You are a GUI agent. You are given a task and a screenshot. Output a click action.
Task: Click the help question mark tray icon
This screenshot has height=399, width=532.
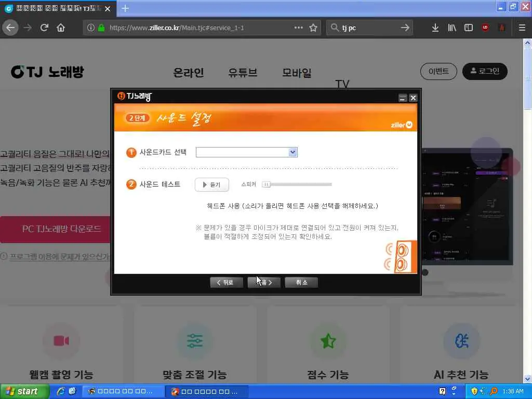(x=442, y=392)
